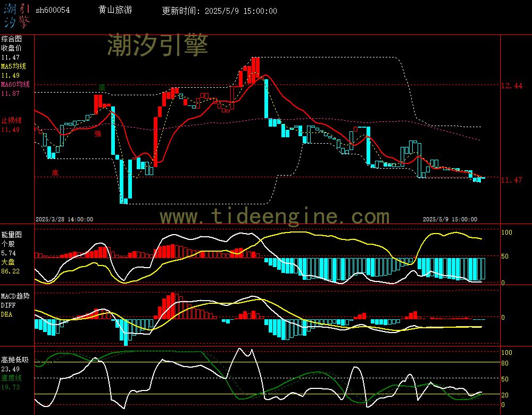Select the MACD趋势 panel label
The image size is (532, 415).
coord(15,296)
